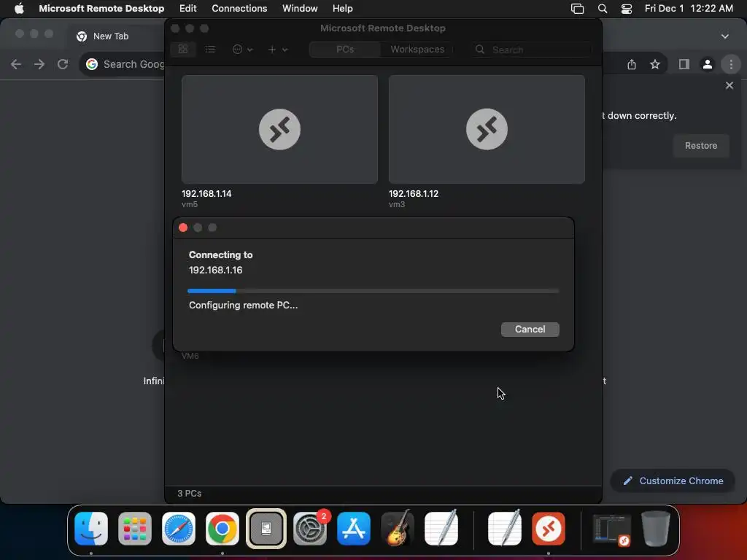The image size is (747, 560).
Task: Reload the Chrome page
Action: [x=63, y=64]
